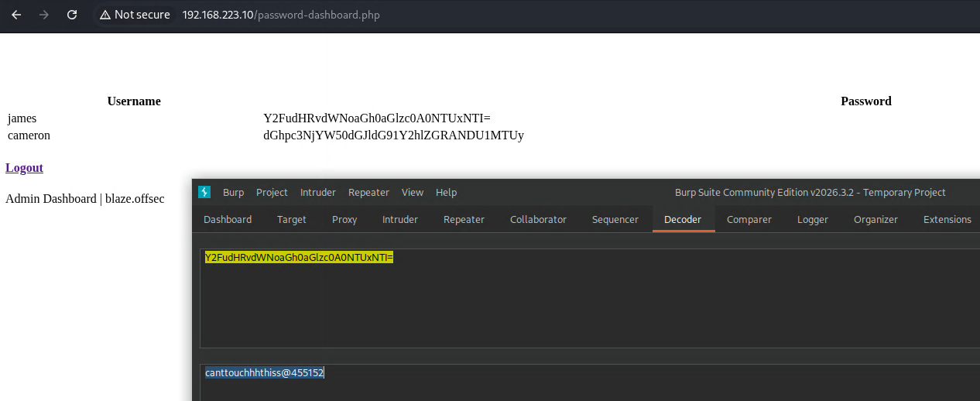
Task: Switch to the Collaborator tab
Action: [x=538, y=219]
